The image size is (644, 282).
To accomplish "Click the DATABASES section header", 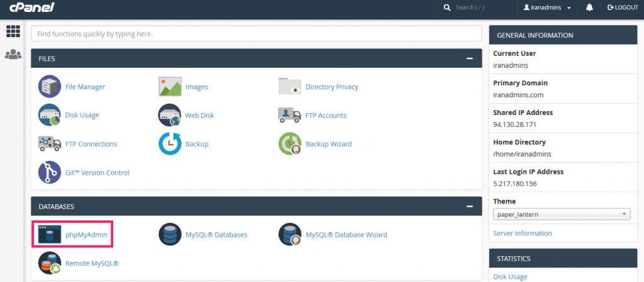I will 257,207.
